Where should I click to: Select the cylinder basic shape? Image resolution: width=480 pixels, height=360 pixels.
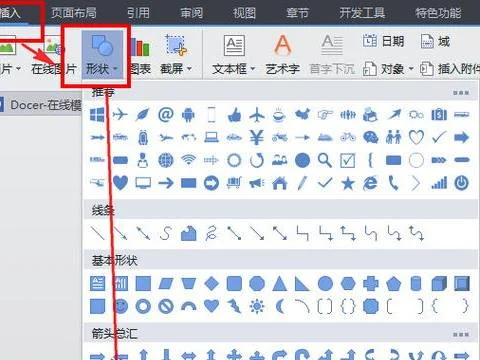point(416,284)
